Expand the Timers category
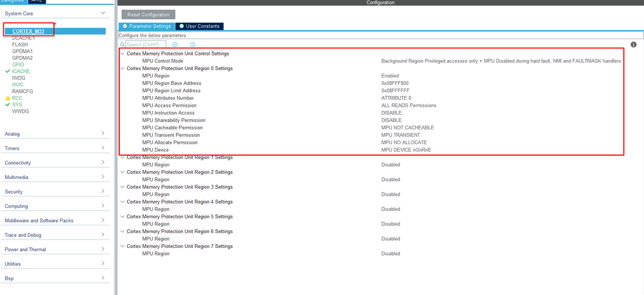 (x=103, y=148)
